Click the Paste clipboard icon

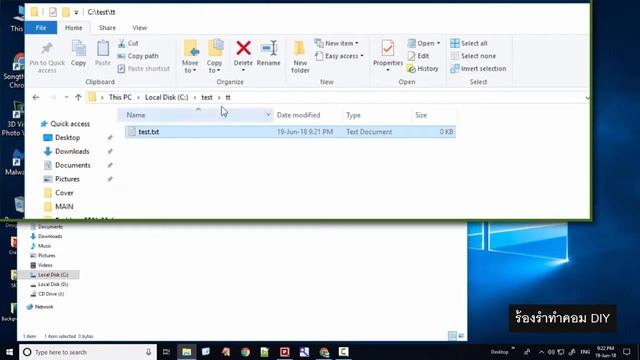[102, 49]
